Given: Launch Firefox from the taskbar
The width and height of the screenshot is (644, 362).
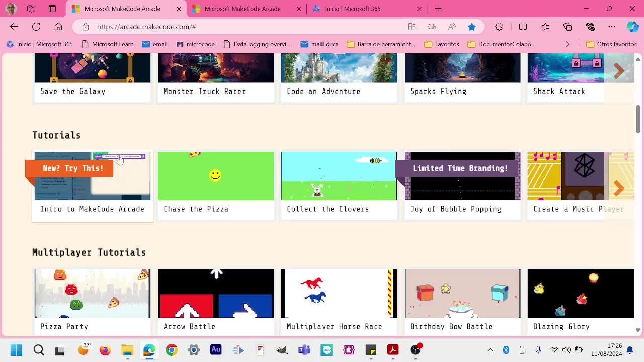Looking at the screenshot, I should (x=105, y=350).
